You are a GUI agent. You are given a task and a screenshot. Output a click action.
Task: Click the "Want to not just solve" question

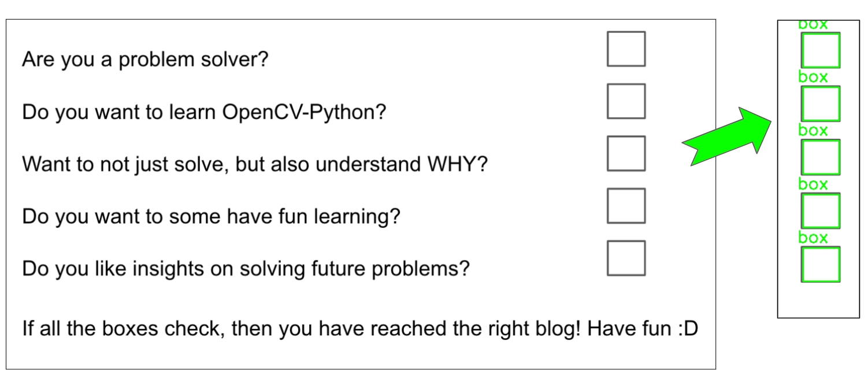pos(254,164)
